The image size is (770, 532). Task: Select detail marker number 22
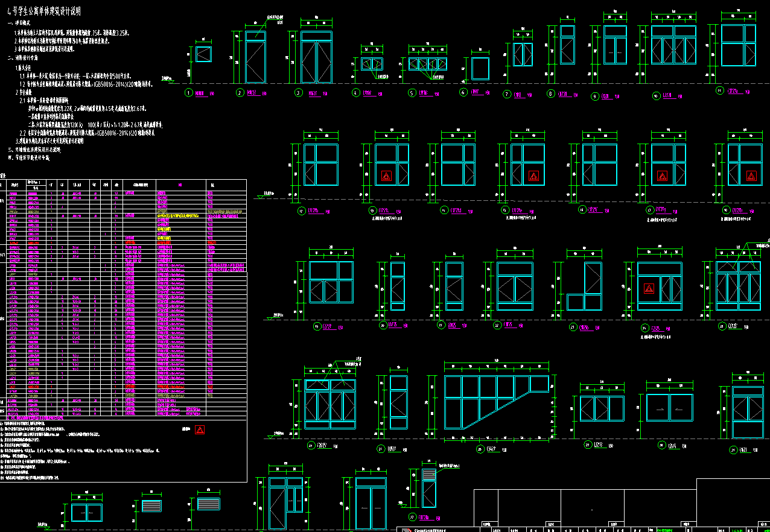[x=497, y=325]
